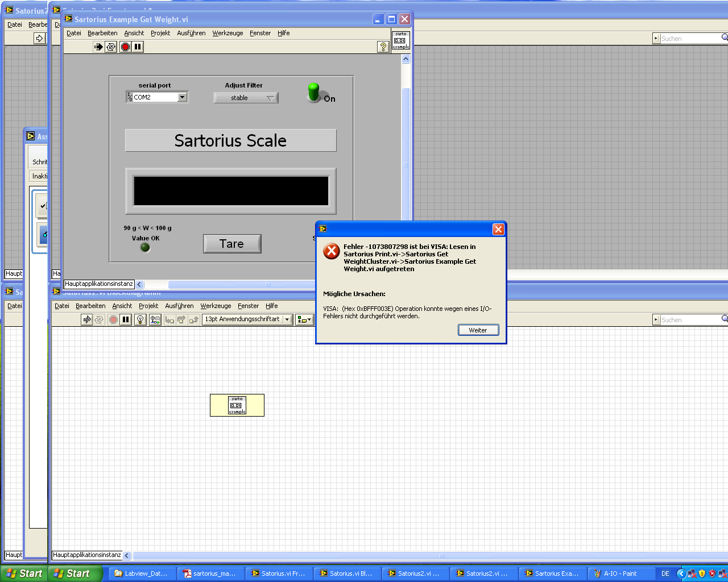728x582 pixels.
Task: Click the red shield tray icon
Action: (712, 573)
